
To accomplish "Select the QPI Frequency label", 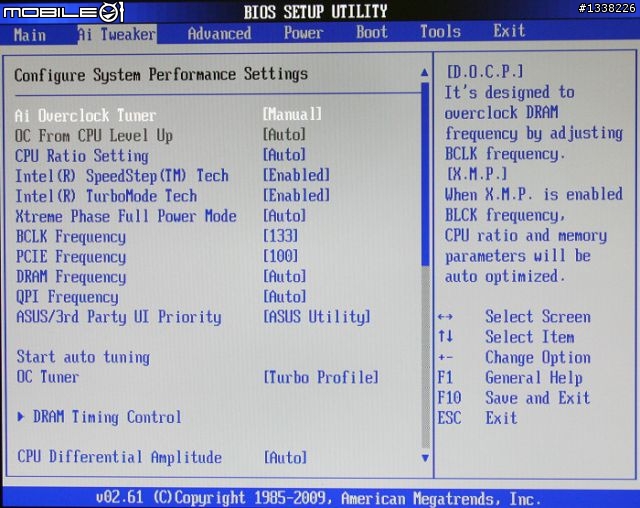I will tap(67, 297).
